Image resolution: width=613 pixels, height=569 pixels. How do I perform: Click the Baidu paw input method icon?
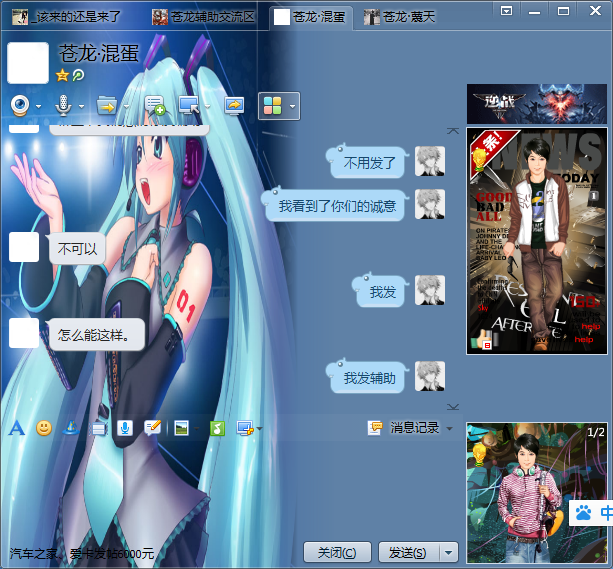(x=583, y=512)
